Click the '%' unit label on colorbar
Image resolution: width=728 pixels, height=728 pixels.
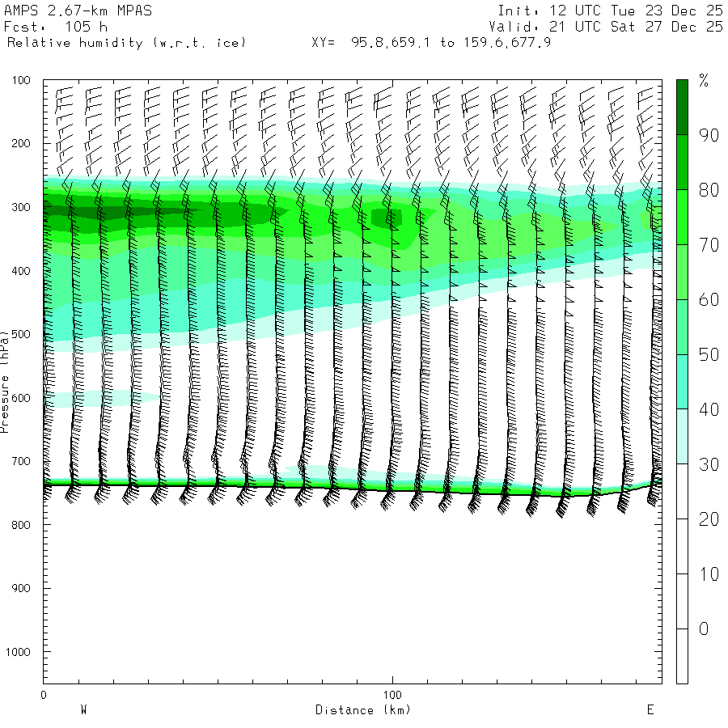click(704, 81)
